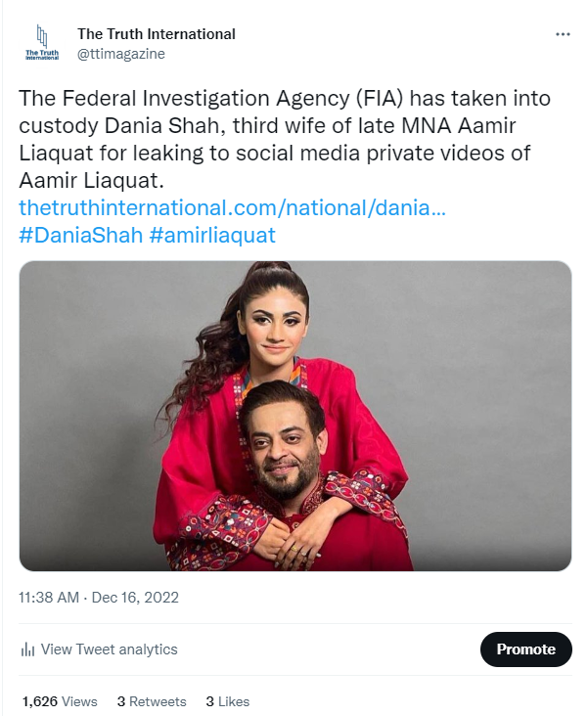Follow the thetruthinternational.com article link
This screenshot has height=716, width=588.
[x=233, y=207]
